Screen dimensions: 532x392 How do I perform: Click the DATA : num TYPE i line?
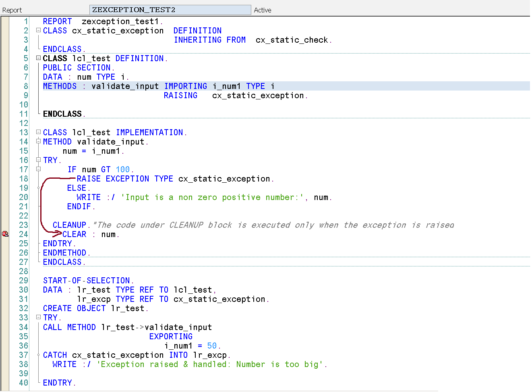(x=86, y=77)
